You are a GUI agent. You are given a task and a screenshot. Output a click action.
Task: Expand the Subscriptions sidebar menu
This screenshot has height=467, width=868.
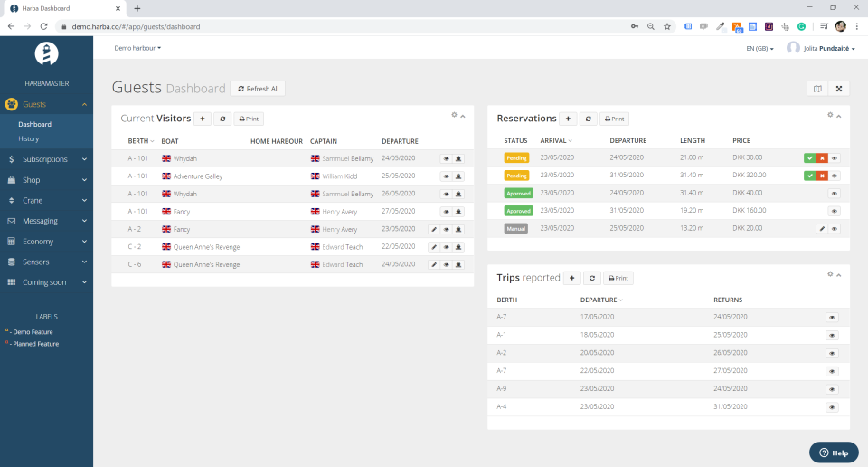tap(46, 159)
